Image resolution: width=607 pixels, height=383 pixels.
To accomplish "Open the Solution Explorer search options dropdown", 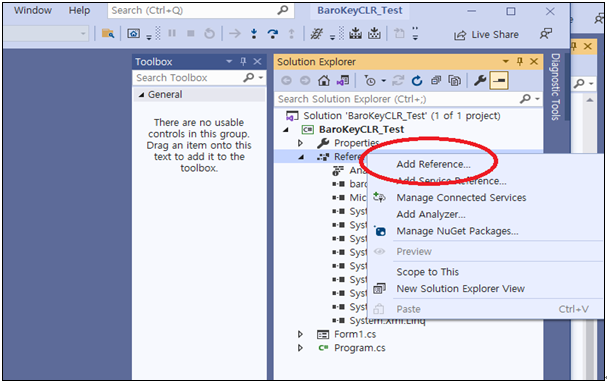I will pos(537,99).
